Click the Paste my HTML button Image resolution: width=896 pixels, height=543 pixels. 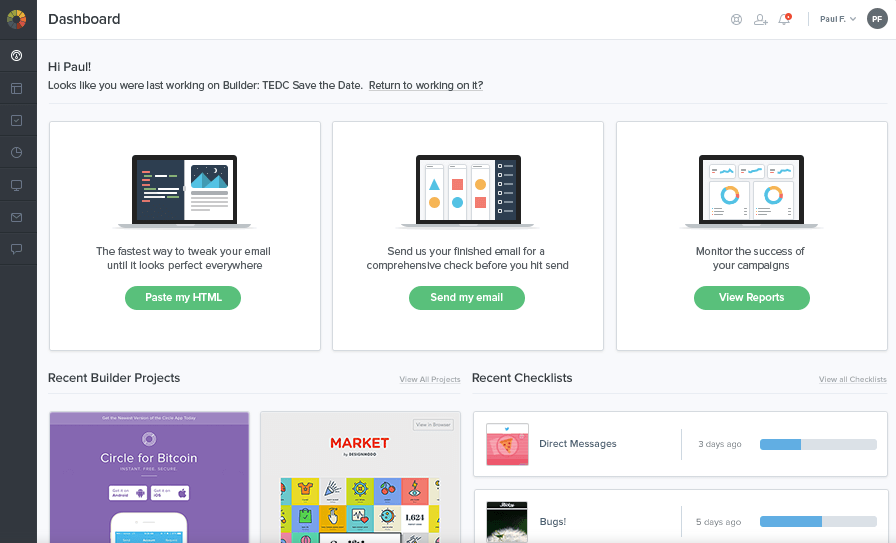183,297
